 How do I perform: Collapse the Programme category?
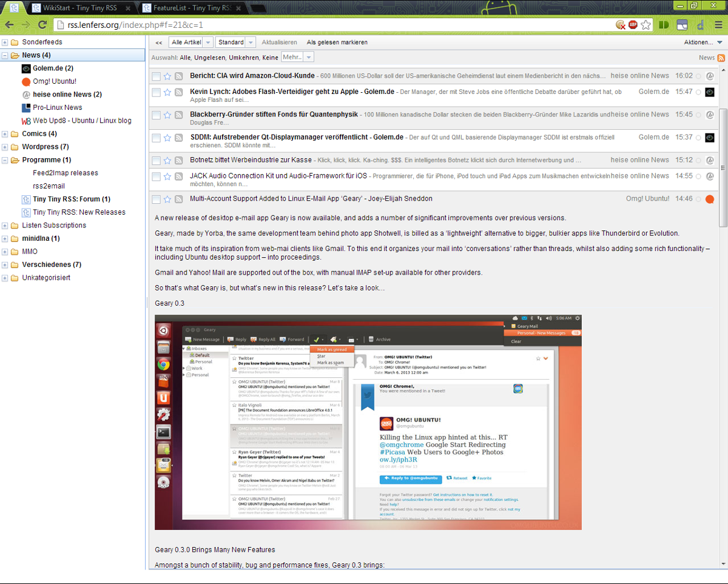pos(5,160)
